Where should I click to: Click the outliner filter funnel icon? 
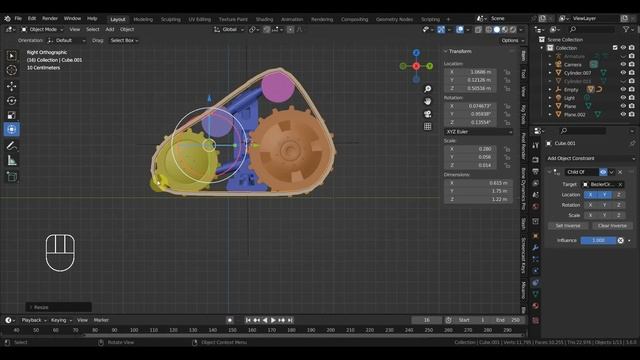point(626,29)
